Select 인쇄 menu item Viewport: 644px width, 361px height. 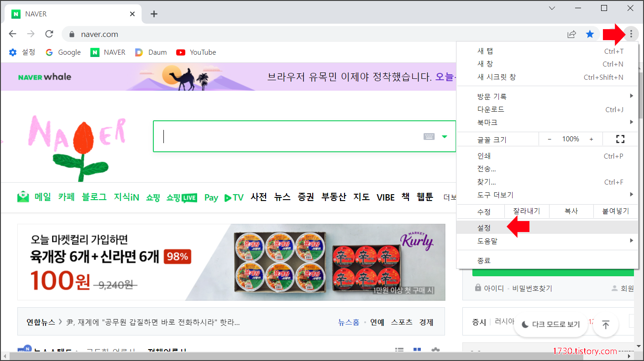tap(547, 156)
